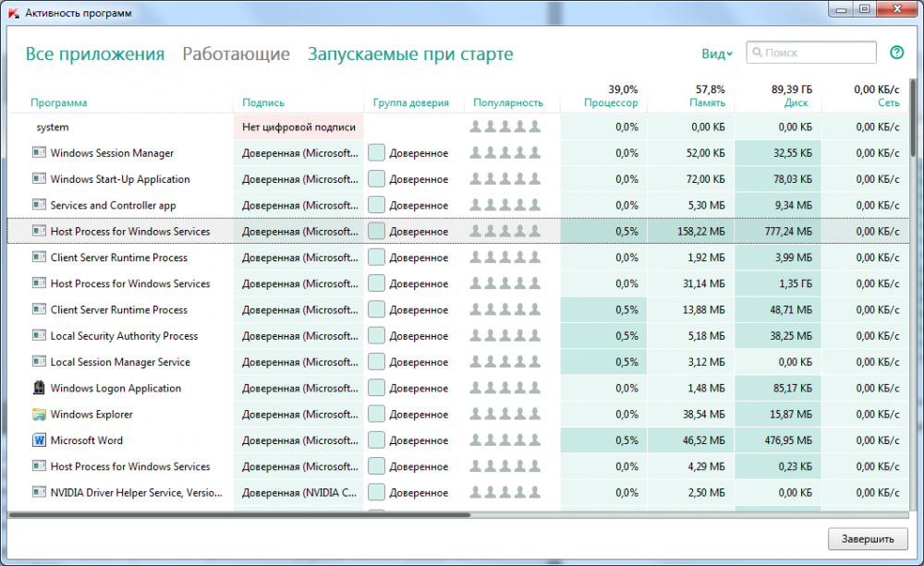Click the Kaspersky logo in title bar

(x=12, y=13)
